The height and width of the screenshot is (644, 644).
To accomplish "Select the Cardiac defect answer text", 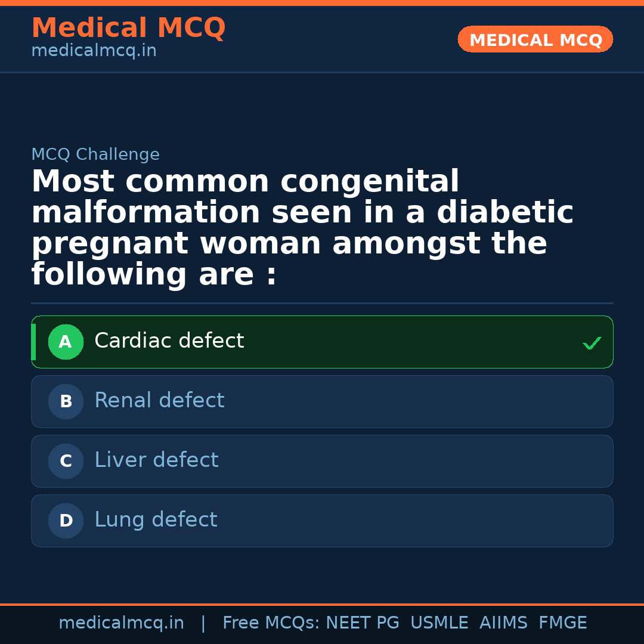I will (x=169, y=341).
